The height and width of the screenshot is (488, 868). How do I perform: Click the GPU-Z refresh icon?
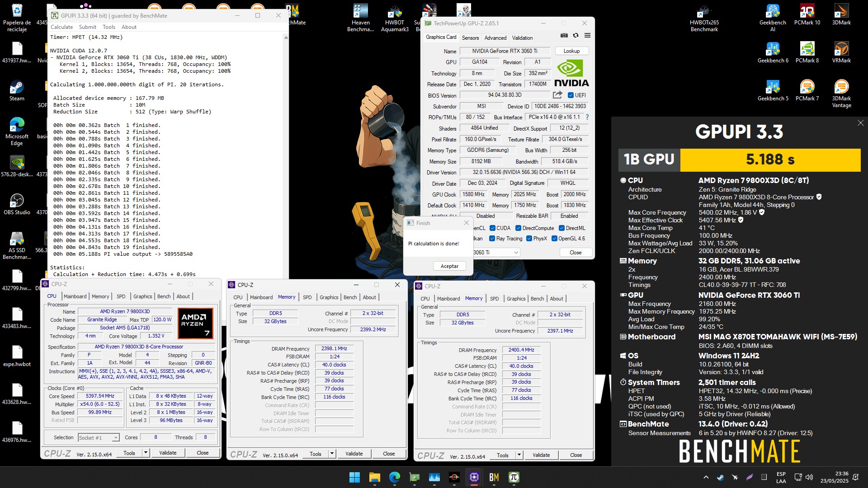pos(576,35)
